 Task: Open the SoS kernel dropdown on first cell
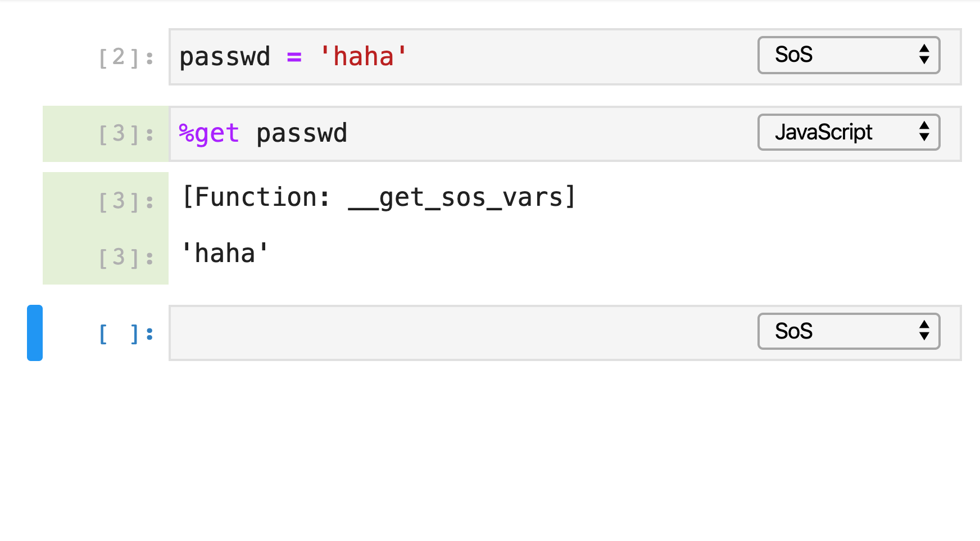[848, 55]
